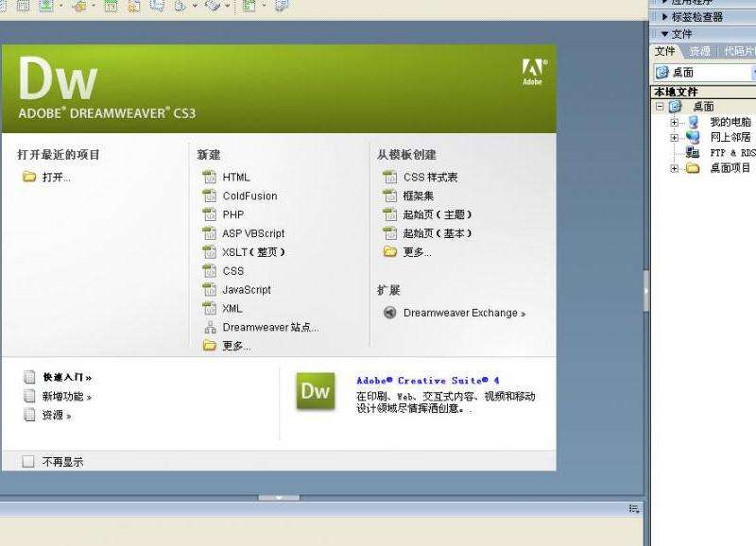Switch to the 代码片断 tab
Screen dimensions: 756x546
[x=739, y=51]
